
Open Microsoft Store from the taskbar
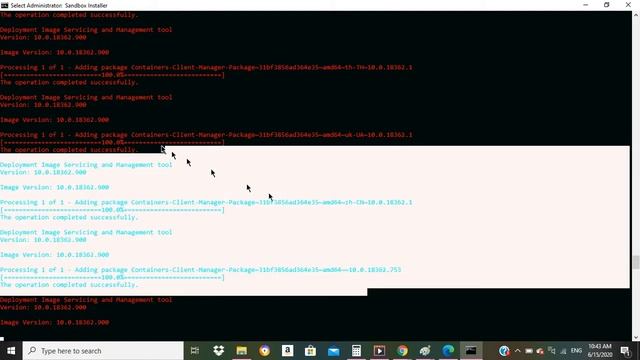pyautogui.click(x=310, y=351)
